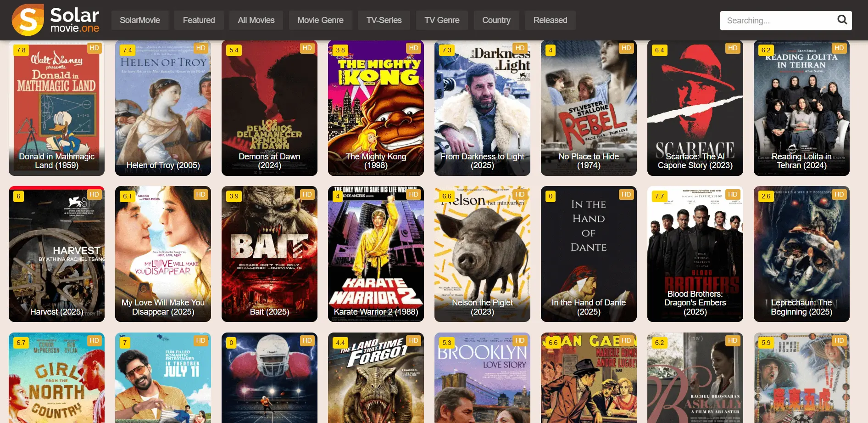Click HD badge on Karate Warrior 2
Viewport: 868px width, 423px height.
[413, 194]
